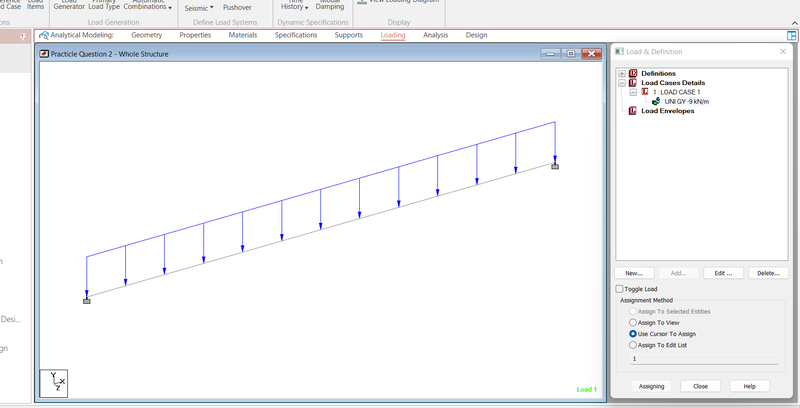Screen dimensions: 800x408
Task: Click the Assigning button
Action: pos(652,386)
